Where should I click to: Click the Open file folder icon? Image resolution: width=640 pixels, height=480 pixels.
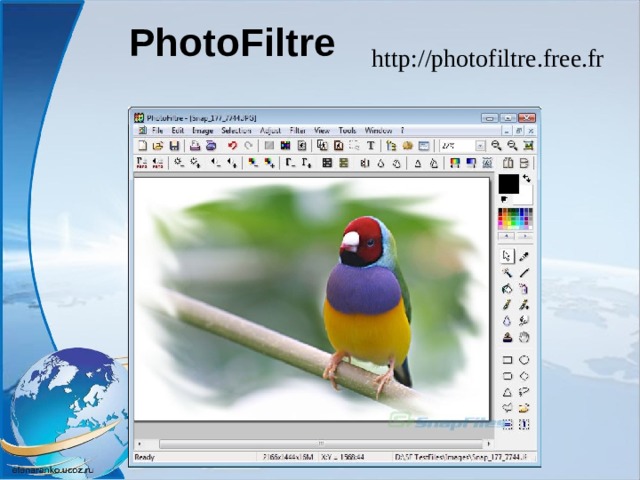[x=158, y=145]
